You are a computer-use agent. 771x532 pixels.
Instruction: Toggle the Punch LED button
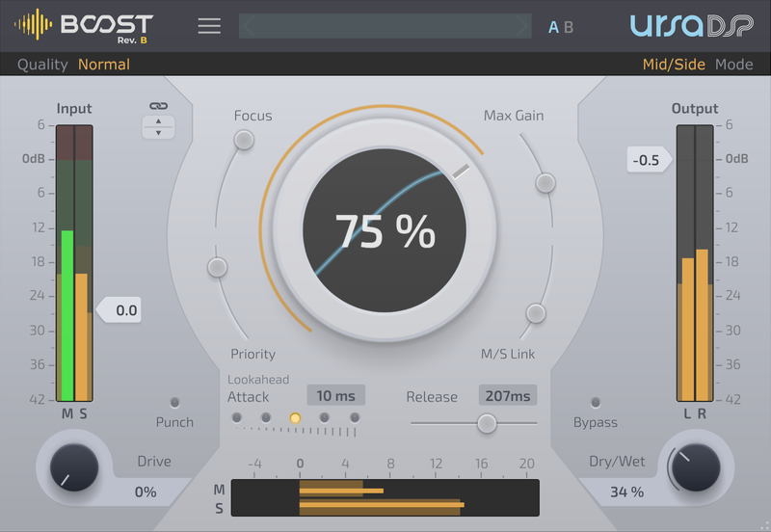point(174,403)
